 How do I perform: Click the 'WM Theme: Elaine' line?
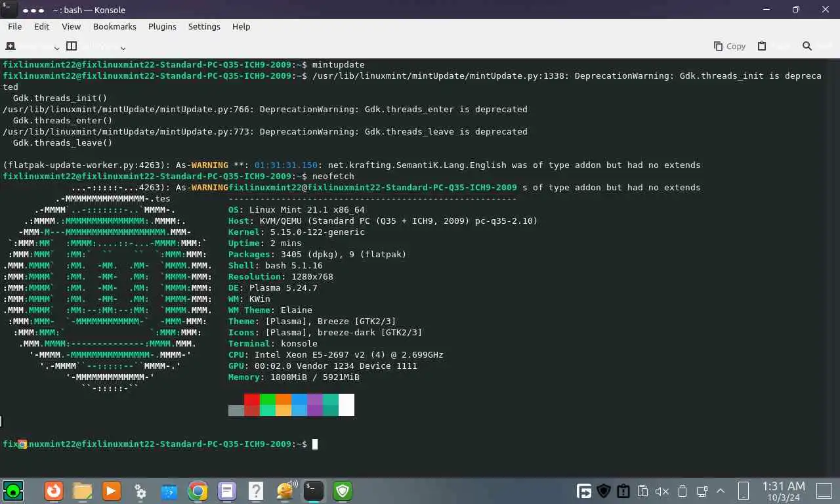(270, 310)
